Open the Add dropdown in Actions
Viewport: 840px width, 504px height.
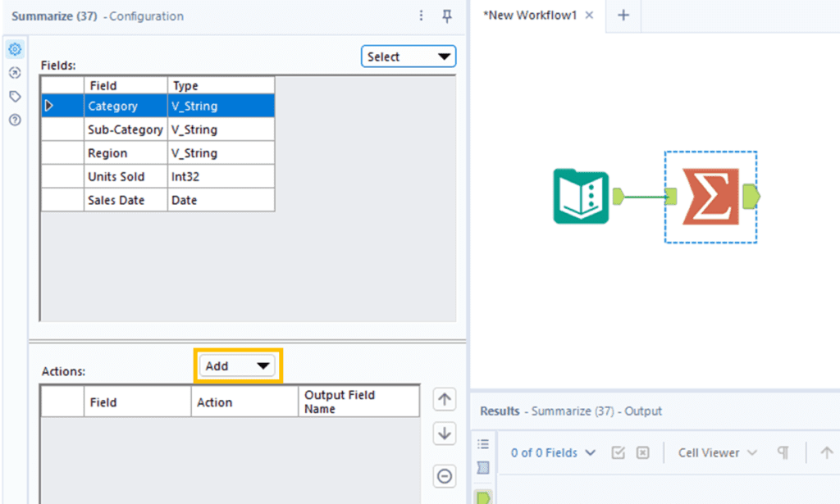(x=238, y=366)
